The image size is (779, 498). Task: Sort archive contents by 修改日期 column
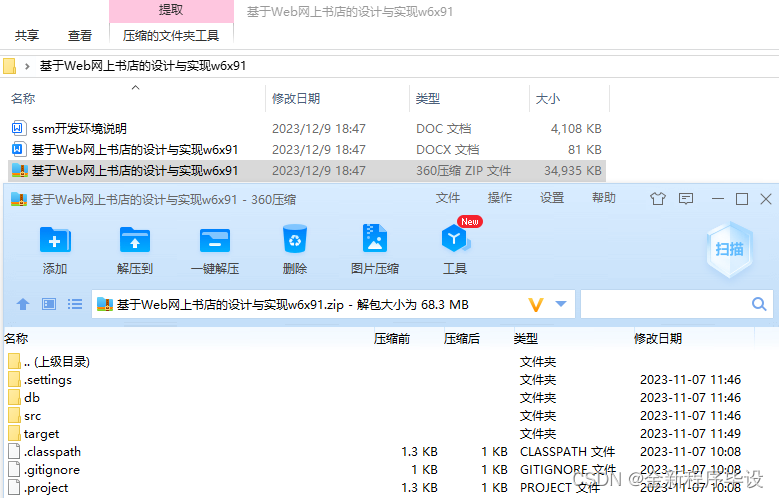[x=658, y=338]
